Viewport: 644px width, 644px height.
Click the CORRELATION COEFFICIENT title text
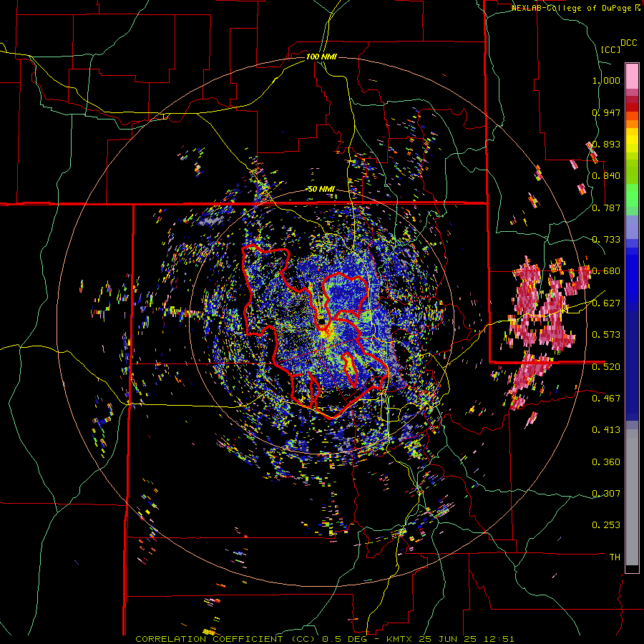click(209, 639)
